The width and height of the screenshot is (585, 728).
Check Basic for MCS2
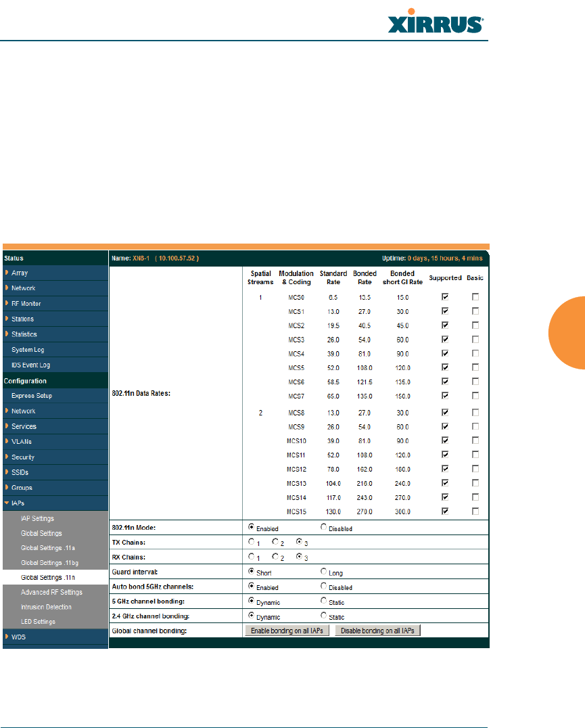[x=475, y=325]
